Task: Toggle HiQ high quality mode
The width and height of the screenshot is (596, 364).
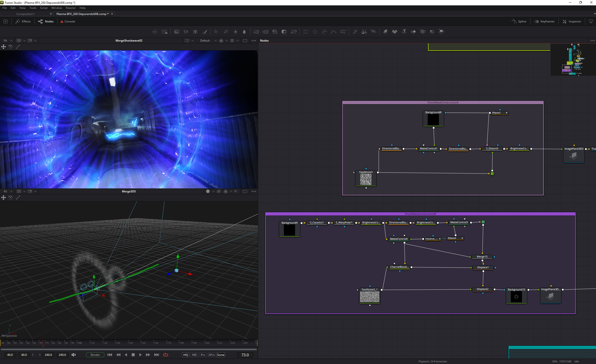Action: [x=186, y=355]
